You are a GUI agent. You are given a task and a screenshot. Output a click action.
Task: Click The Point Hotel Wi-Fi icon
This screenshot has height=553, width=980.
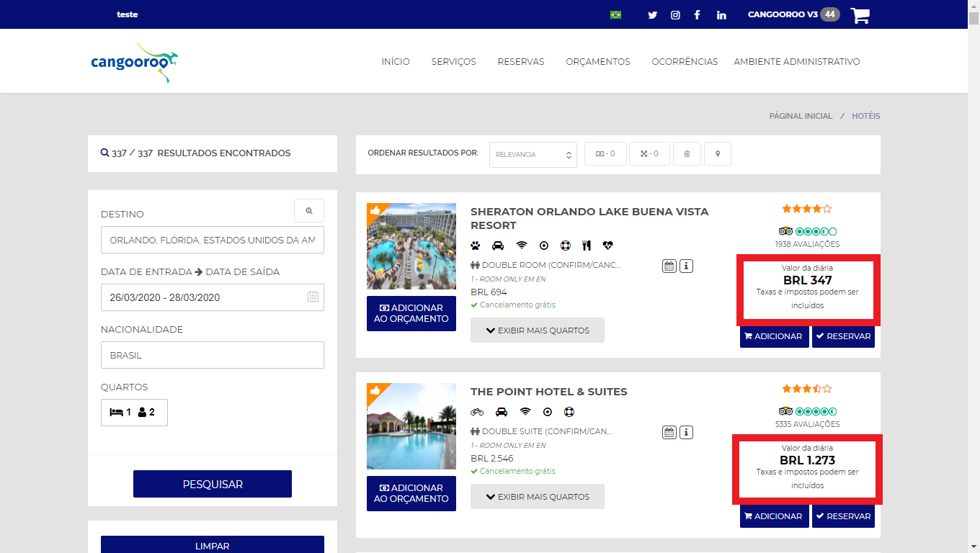(525, 412)
